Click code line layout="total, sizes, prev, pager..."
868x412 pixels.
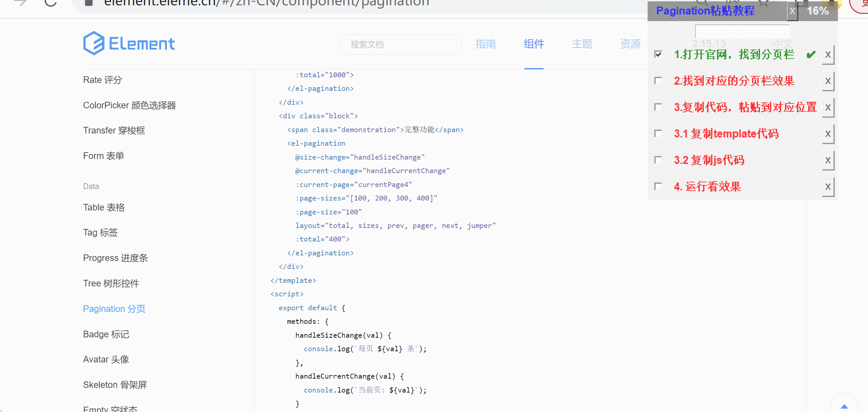pos(396,226)
